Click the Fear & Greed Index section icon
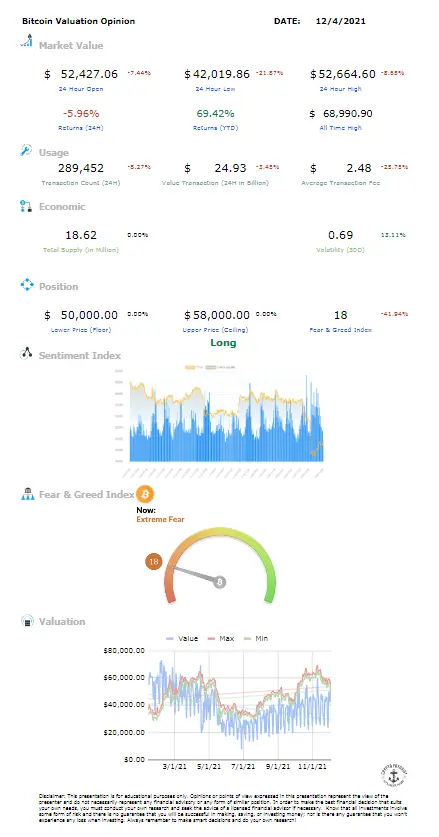This screenshot has height=837, width=439. (27, 494)
